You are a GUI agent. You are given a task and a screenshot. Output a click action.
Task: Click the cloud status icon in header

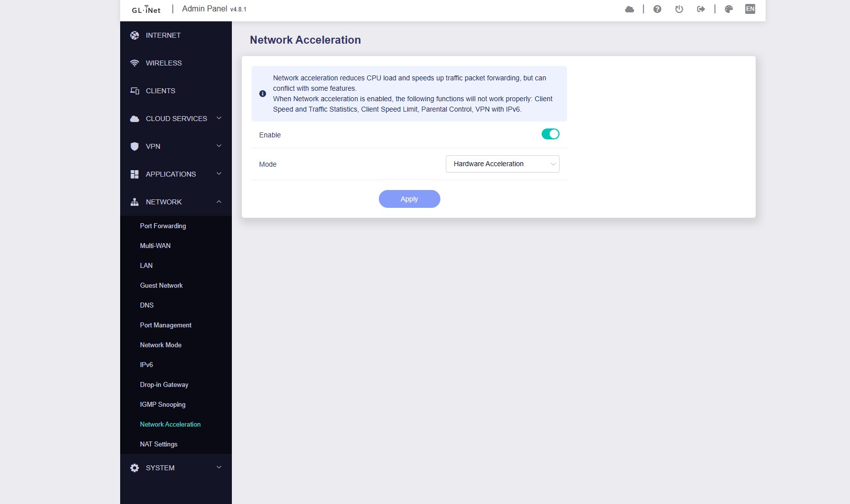[x=630, y=9]
